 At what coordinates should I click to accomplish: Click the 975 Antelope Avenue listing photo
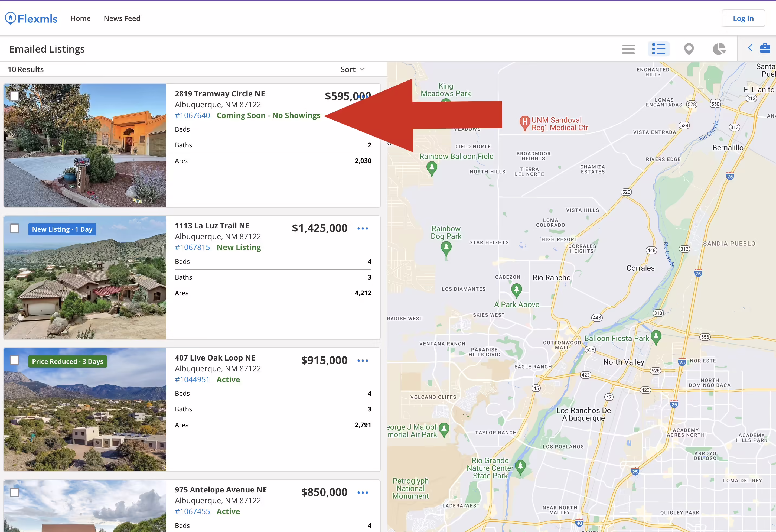[84, 504]
